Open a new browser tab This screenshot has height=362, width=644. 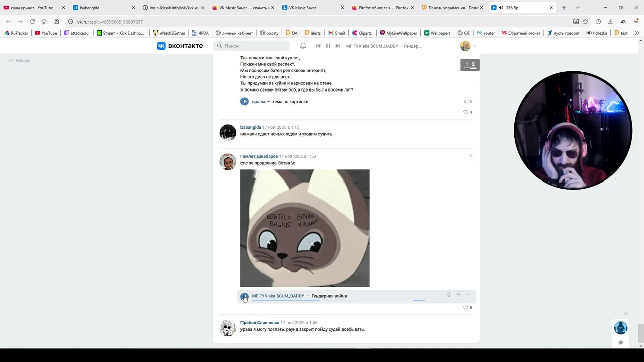(x=564, y=8)
